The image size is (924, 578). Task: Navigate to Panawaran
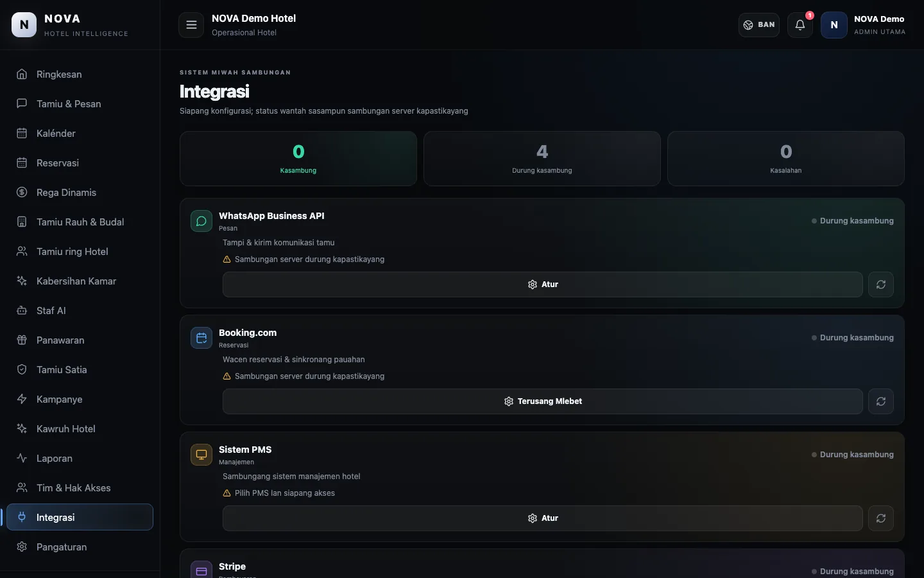[x=80, y=340]
